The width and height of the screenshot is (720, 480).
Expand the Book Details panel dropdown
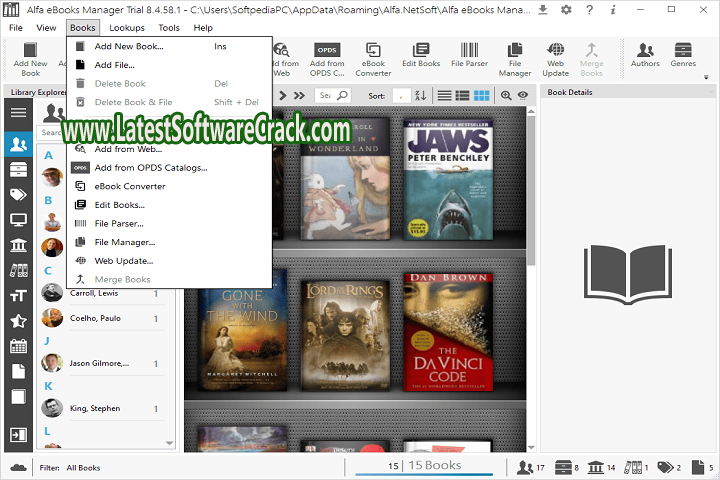point(711,92)
